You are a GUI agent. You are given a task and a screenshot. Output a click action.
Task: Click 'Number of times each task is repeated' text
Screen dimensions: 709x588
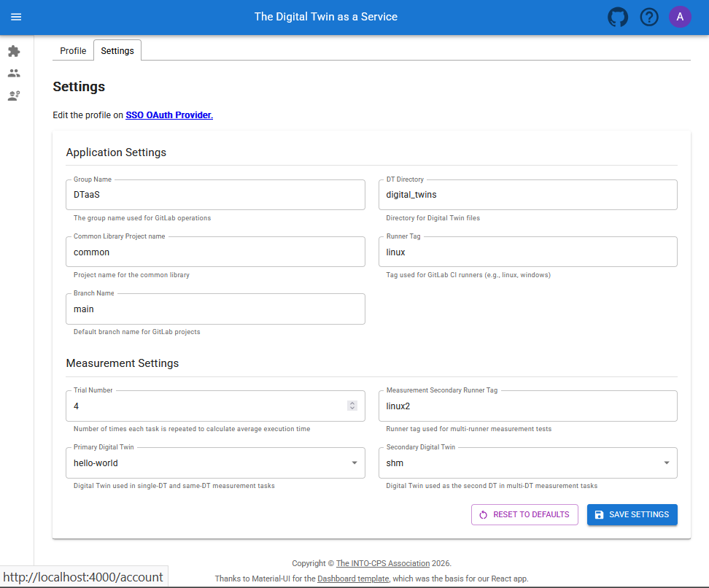point(192,429)
